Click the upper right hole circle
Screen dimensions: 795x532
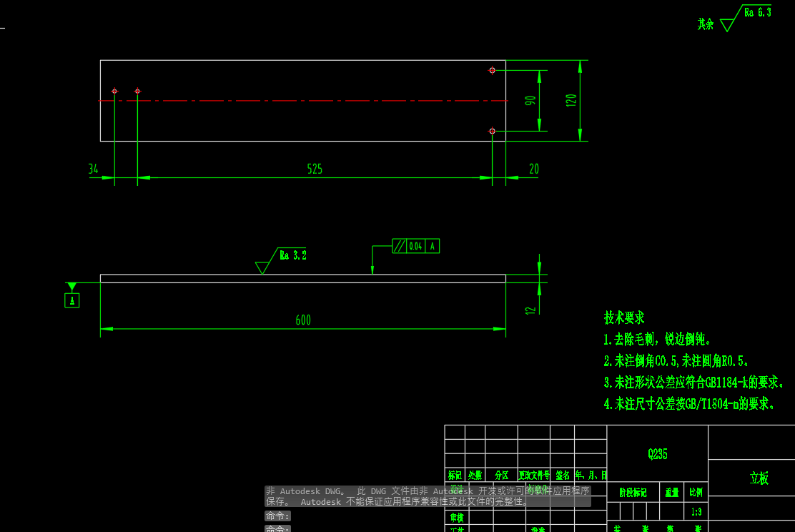tap(492, 70)
